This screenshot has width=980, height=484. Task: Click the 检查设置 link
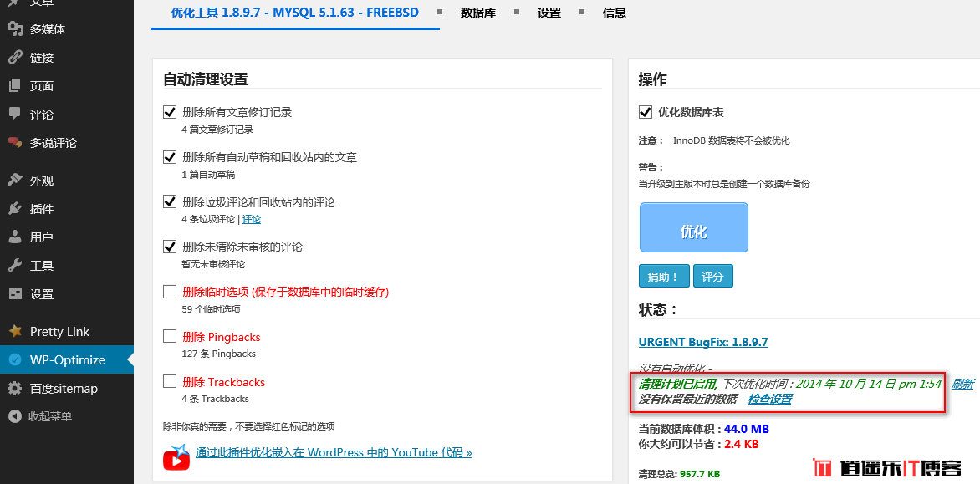pos(769,399)
